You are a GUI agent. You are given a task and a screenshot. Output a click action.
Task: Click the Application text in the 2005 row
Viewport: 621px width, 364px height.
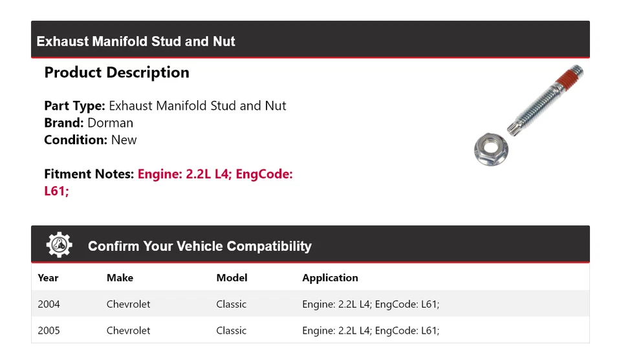pyautogui.click(x=371, y=330)
